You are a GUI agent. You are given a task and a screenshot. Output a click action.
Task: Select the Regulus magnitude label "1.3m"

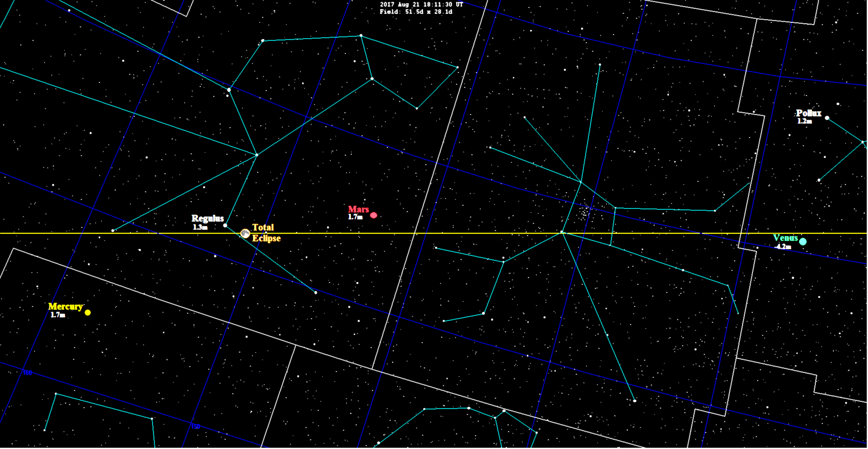point(200,227)
